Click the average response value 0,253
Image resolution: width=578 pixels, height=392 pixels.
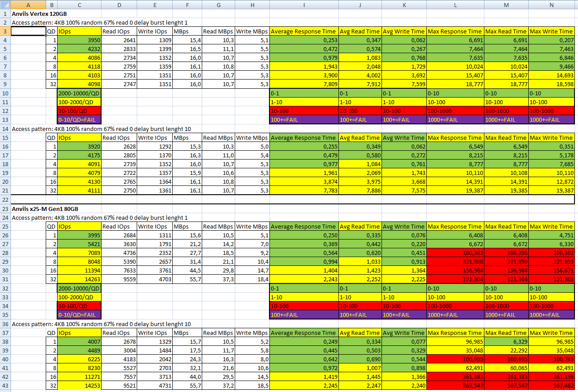click(304, 40)
